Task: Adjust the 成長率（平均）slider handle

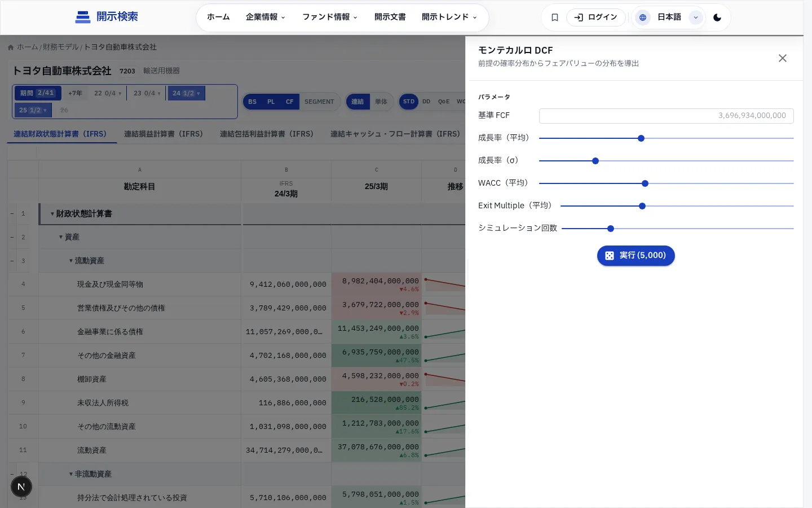Action: click(641, 138)
